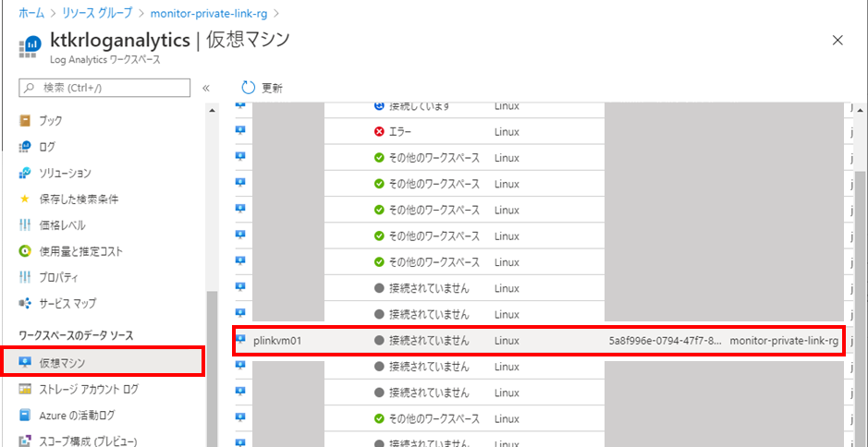
Task: Click the 価格レベル icon
Action: pyautogui.click(x=25, y=225)
